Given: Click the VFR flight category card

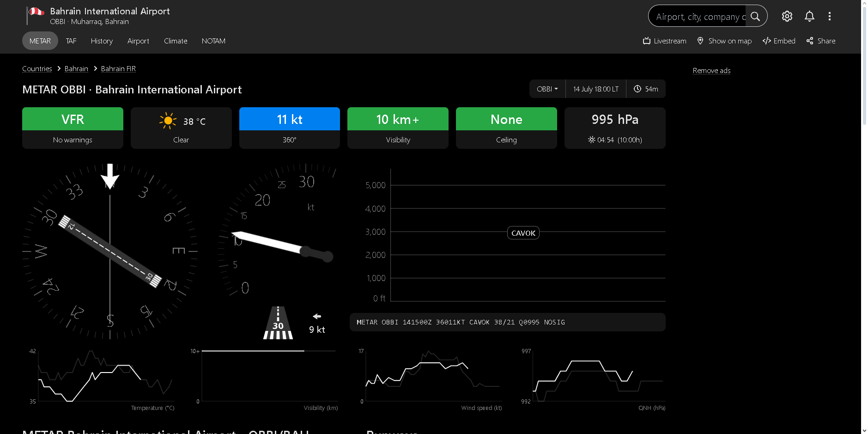Looking at the screenshot, I should (73, 128).
